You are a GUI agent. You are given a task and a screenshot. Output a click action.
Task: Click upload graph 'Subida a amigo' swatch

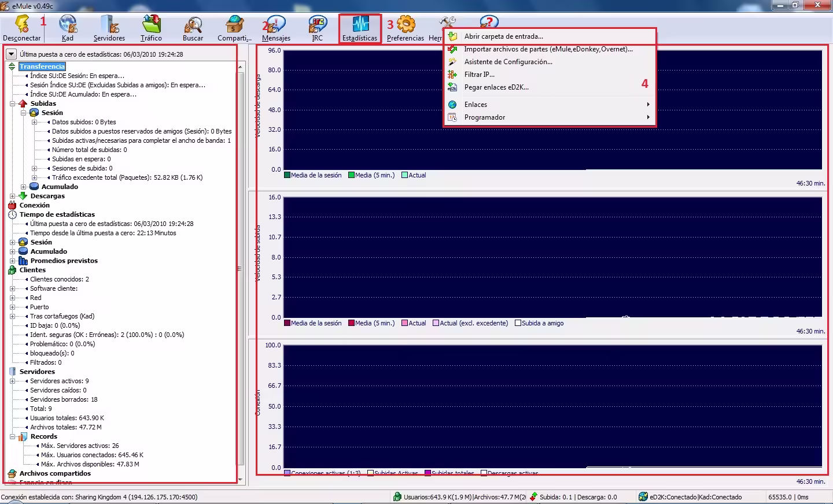518,323
